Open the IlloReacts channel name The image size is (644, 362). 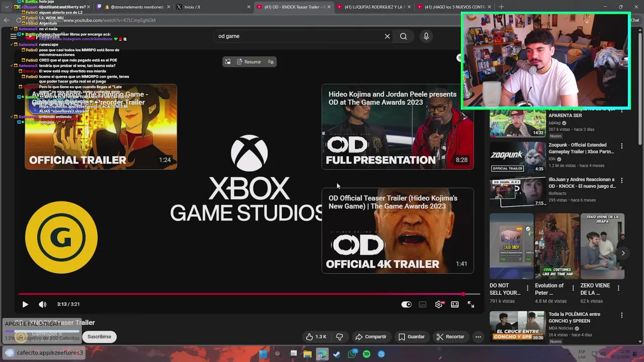(x=558, y=193)
